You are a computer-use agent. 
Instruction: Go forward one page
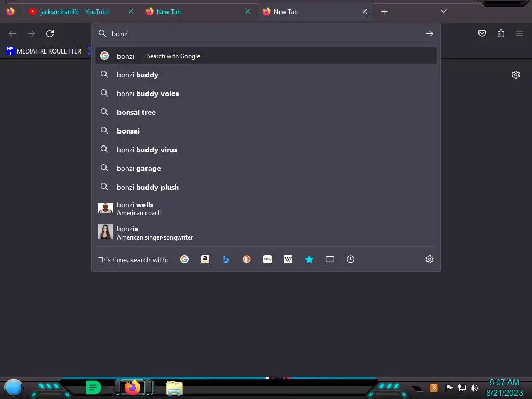(31, 34)
